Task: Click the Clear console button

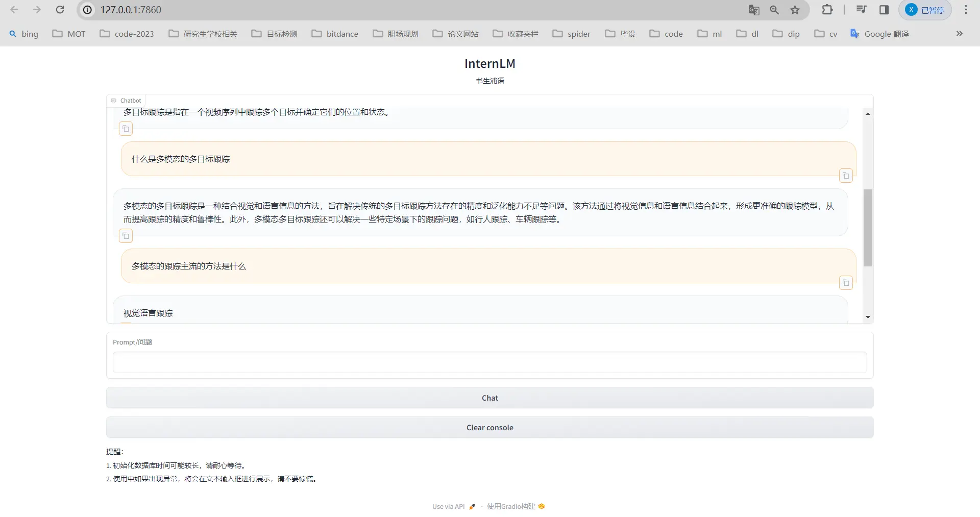Action: pyautogui.click(x=489, y=428)
